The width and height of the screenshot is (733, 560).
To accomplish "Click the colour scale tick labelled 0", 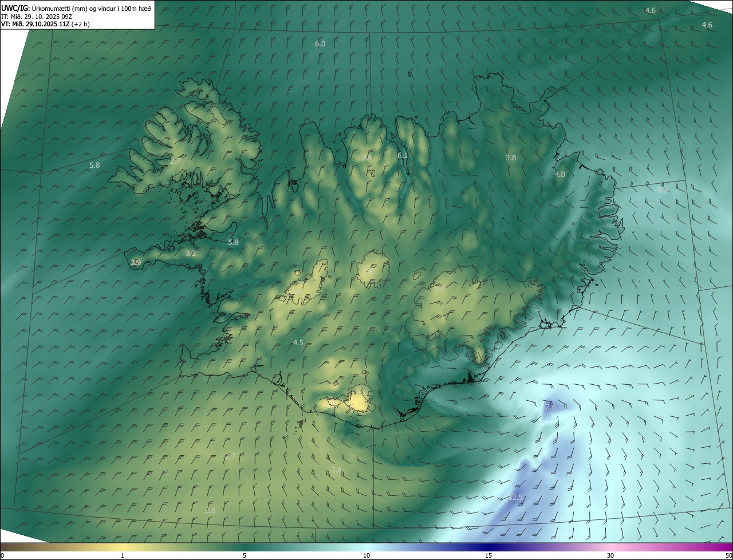I will click(2, 555).
